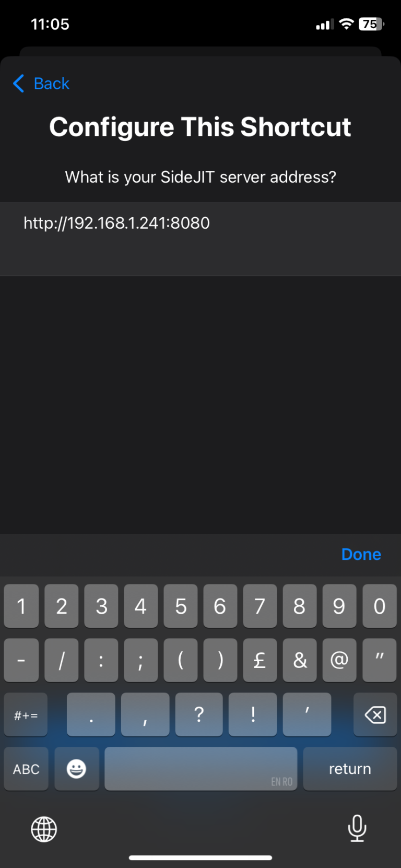
Task: Tap Done to dismiss the keyboard
Action: pyautogui.click(x=361, y=554)
